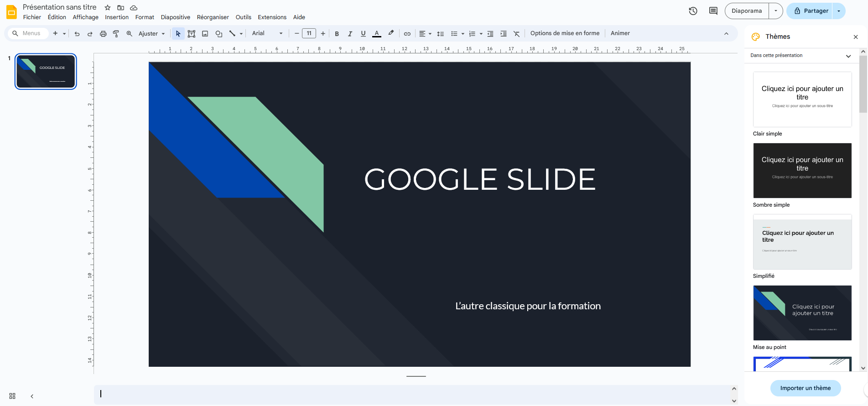Click the line spacing icon

point(440,34)
